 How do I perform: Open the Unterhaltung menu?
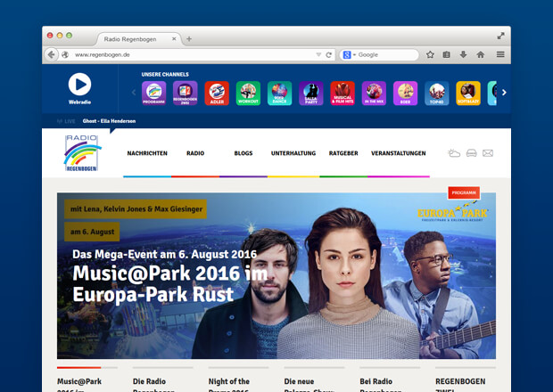click(x=293, y=153)
